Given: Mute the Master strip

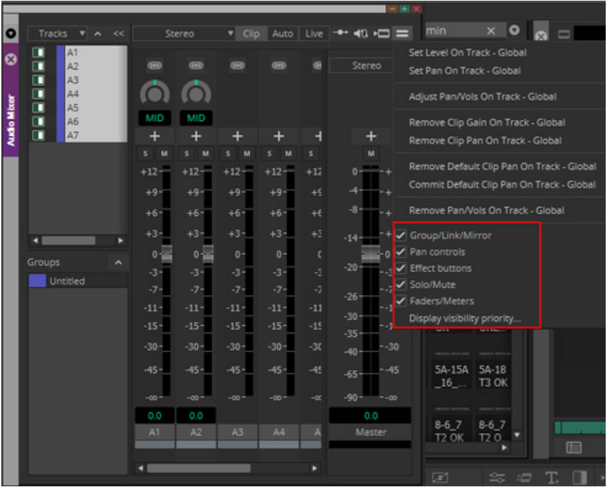Looking at the screenshot, I should [x=371, y=154].
